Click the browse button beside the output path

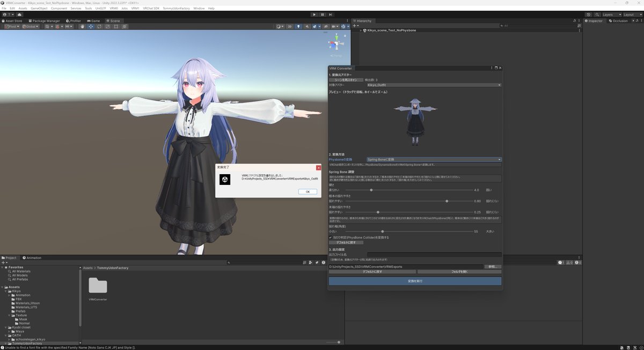pos(493,266)
